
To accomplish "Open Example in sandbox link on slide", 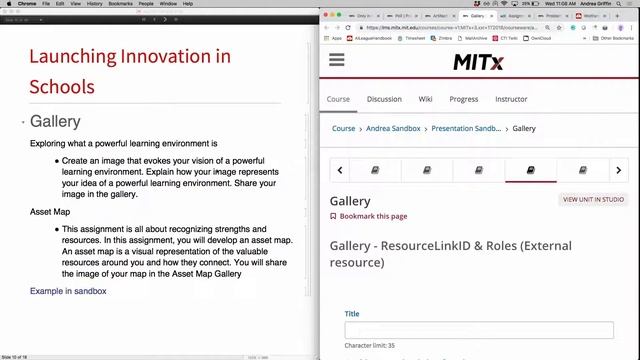I will coord(68,291).
